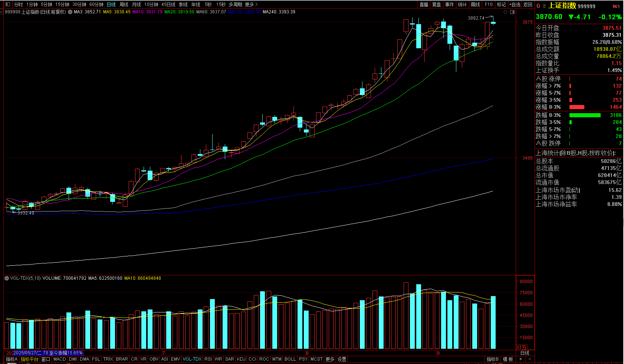Viewport: 624px width, 364px height.
Task: Select the MACD indicator tab
Action: click(59, 359)
